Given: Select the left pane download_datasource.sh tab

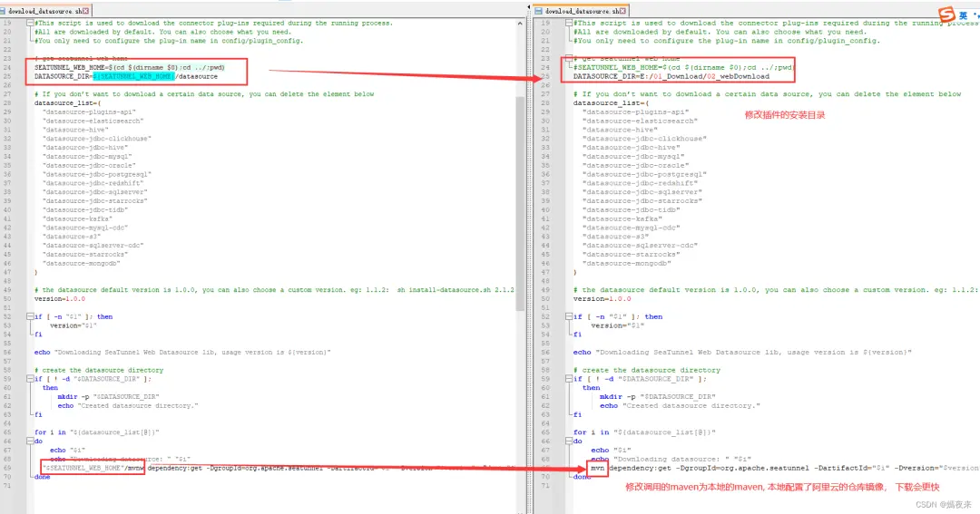Looking at the screenshot, I should (x=44, y=11).
